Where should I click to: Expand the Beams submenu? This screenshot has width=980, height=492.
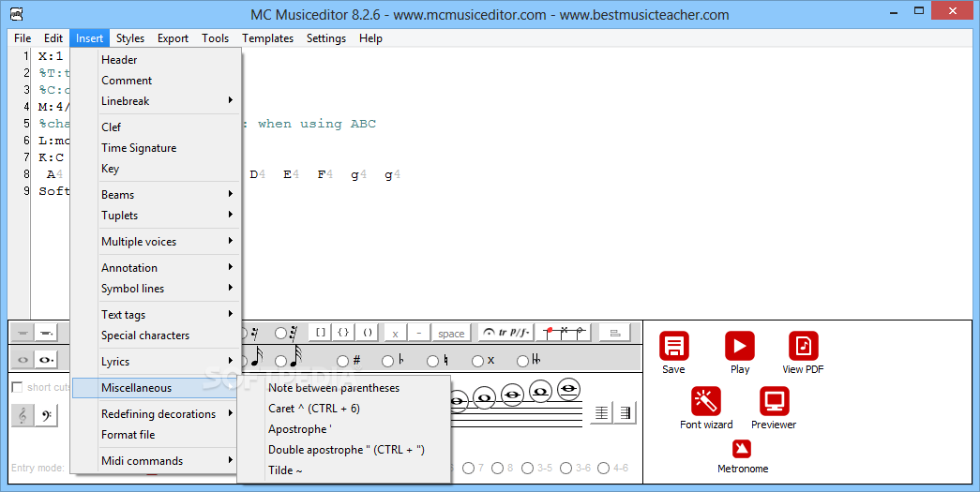click(155, 195)
